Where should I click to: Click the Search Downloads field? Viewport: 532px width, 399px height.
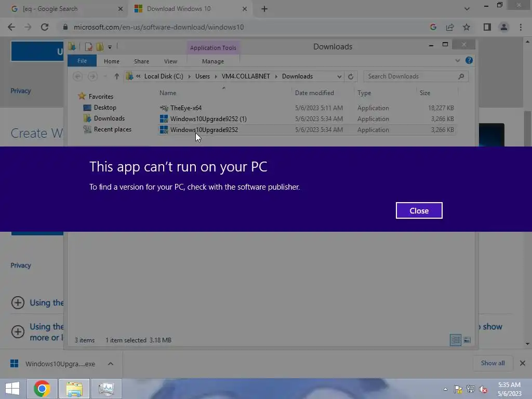[x=416, y=76]
